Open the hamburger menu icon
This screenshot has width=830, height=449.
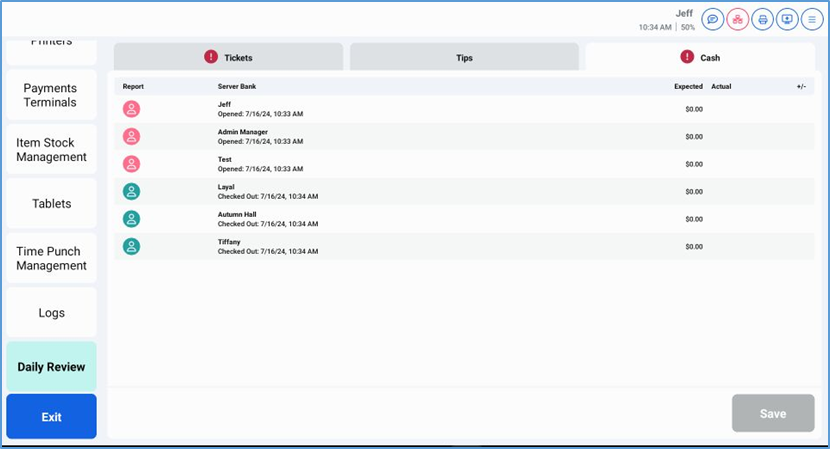812,19
